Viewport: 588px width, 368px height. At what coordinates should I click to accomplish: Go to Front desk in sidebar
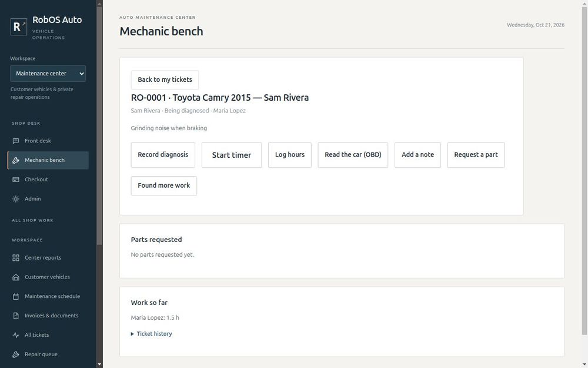click(x=48, y=141)
